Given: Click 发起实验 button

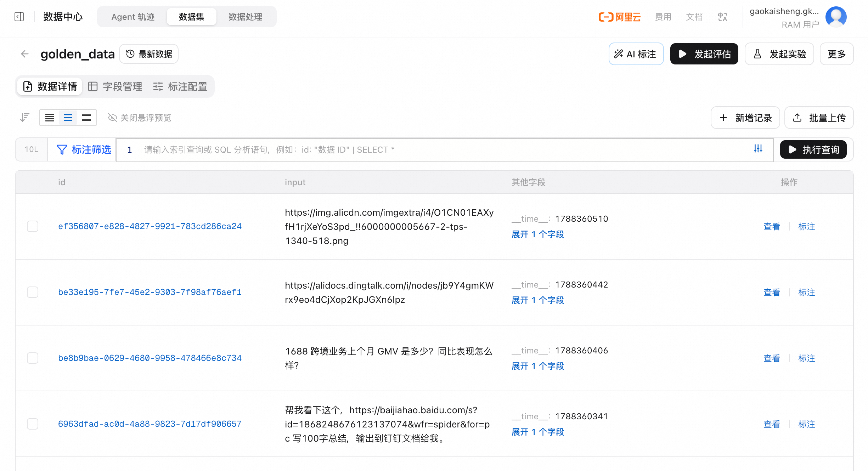Looking at the screenshot, I should pos(779,54).
